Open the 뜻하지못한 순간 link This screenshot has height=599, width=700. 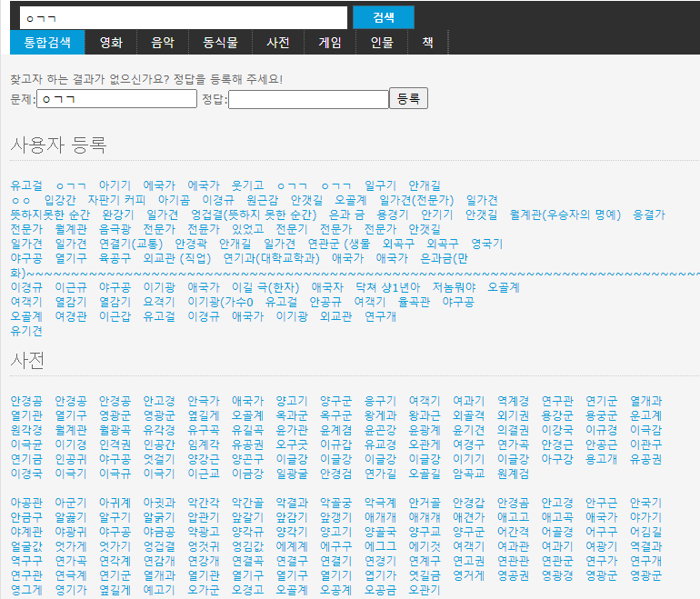(50, 215)
